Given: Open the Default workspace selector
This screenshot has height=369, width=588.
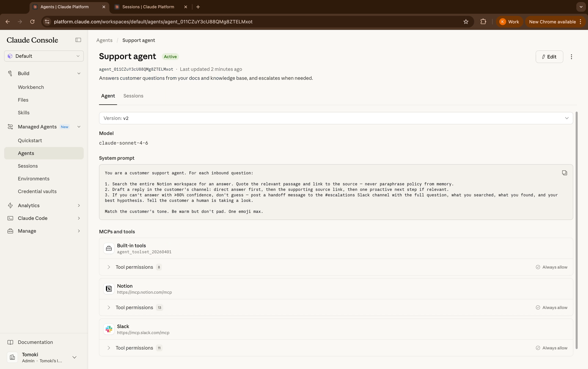Looking at the screenshot, I should click(44, 56).
